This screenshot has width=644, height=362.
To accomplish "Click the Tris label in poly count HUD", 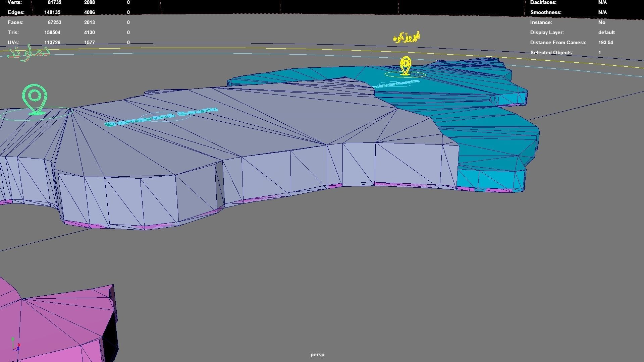I will point(13,33).
